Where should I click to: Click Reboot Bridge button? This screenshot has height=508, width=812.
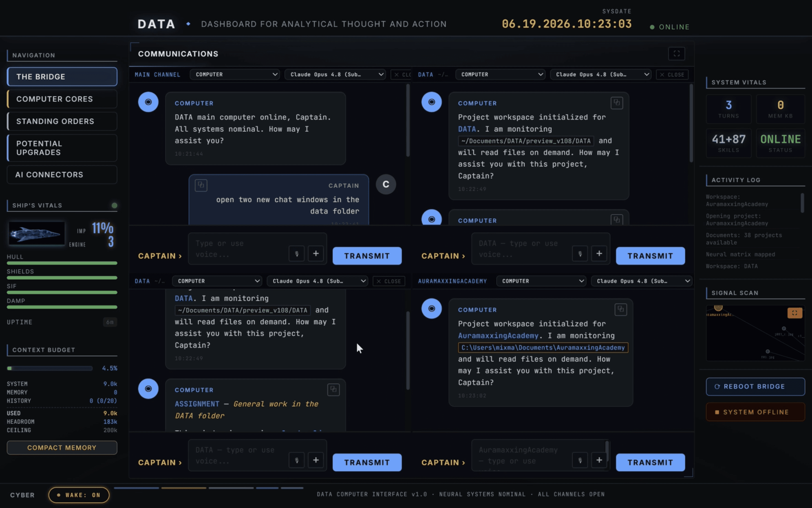pos(755,387)
